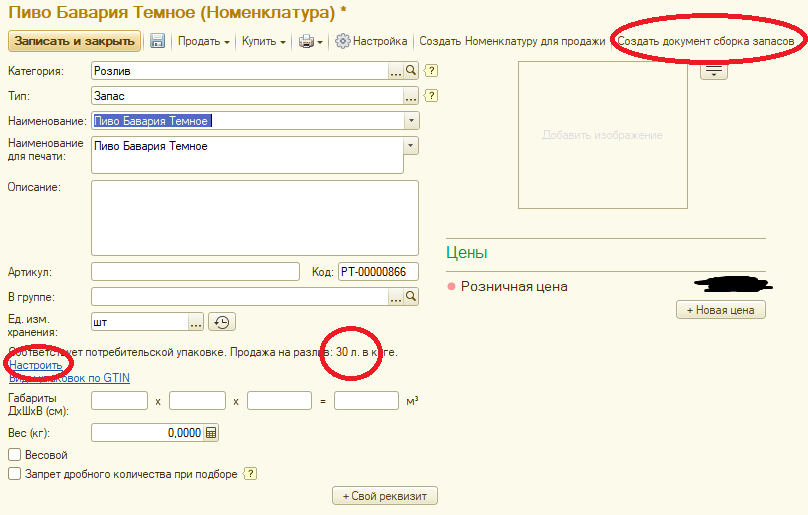
Task: Click Записать и закрыть button
Action: [75, 41]
